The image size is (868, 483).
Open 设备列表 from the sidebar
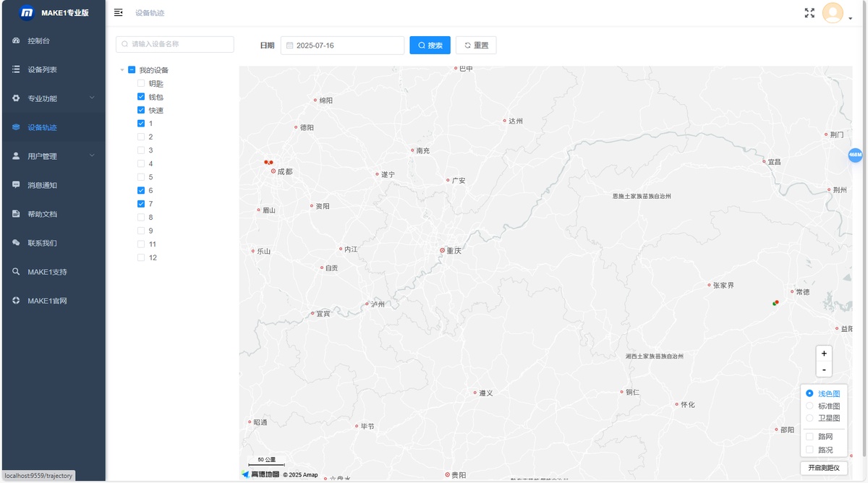(53, 69)
